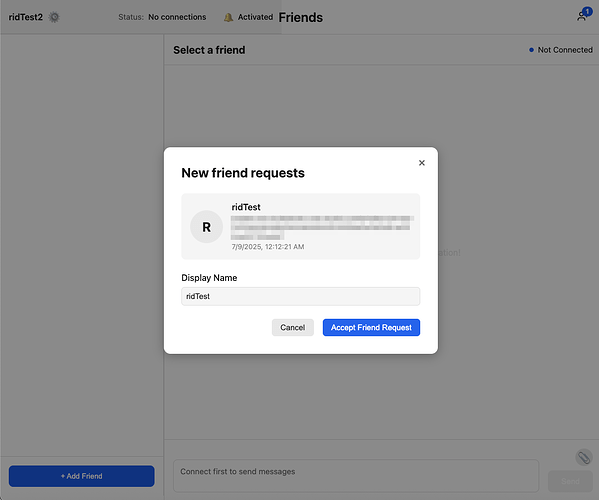Click the blurred ID in request card

[322, 228]
